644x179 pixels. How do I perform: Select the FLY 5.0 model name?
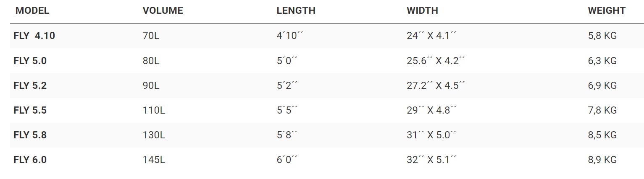click(30, 61)
